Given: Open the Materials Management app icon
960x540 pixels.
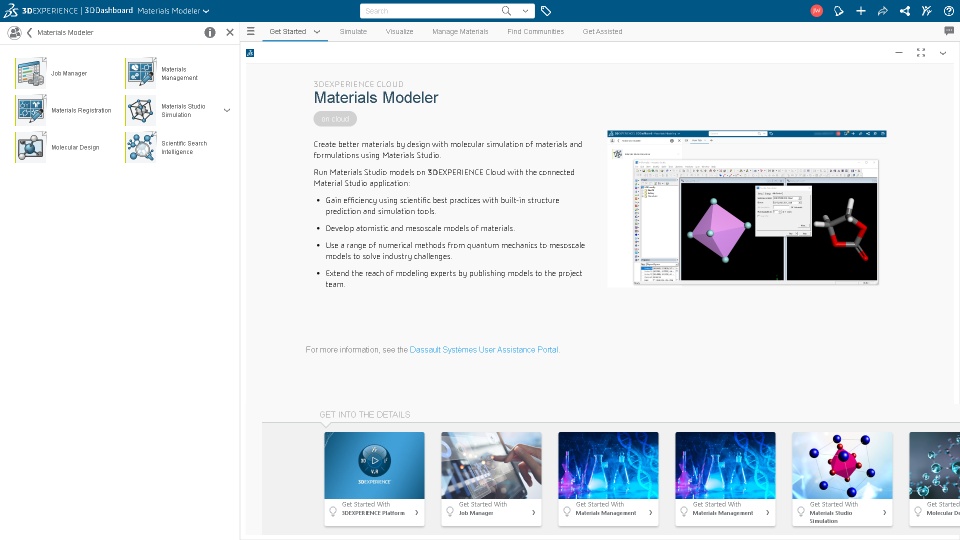Looking at the screenshot, I should pos(141,73).
